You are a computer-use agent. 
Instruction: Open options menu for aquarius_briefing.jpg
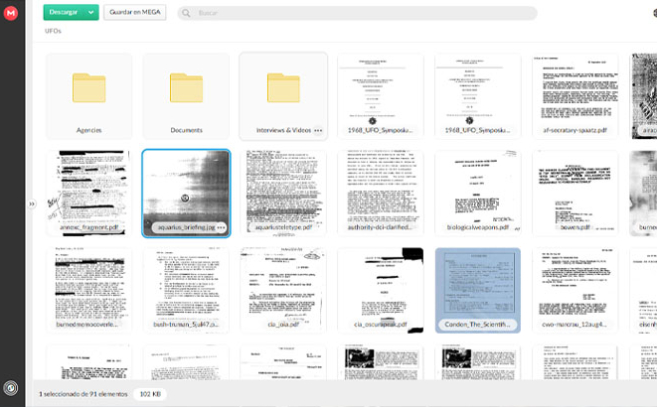(221, 227)
